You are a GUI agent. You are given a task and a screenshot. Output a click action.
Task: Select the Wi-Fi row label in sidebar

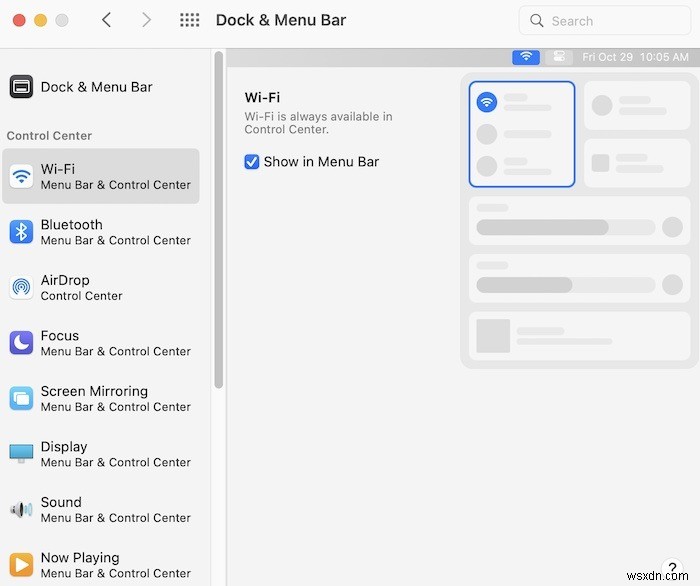click(100, 176)
